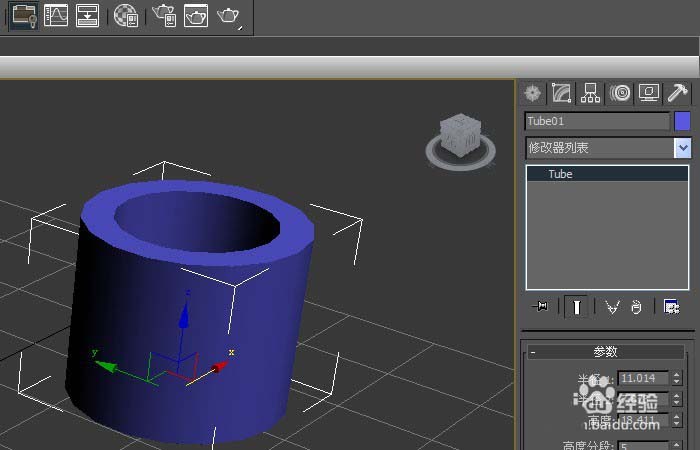Viewport: 700px width, 450px height.
Task: Switch to the Create panel tab
Action: pyautogui.click(x=533, y=93)
